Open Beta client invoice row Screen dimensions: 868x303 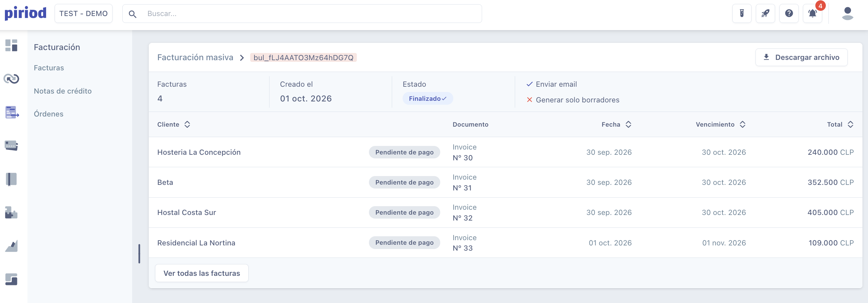coord(505,182)
